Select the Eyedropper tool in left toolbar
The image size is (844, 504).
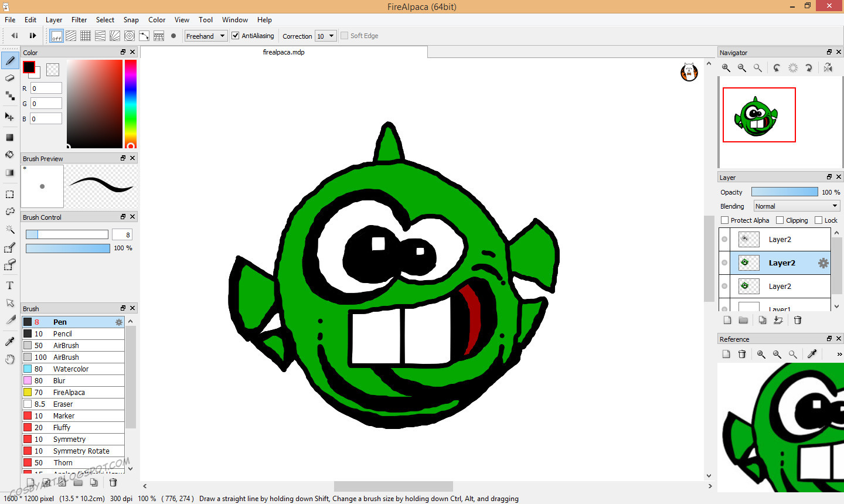(10, 342)
